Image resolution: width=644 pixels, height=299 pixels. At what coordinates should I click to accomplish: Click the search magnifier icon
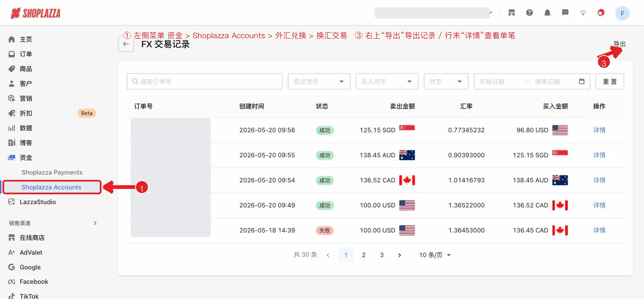(135, 81)
